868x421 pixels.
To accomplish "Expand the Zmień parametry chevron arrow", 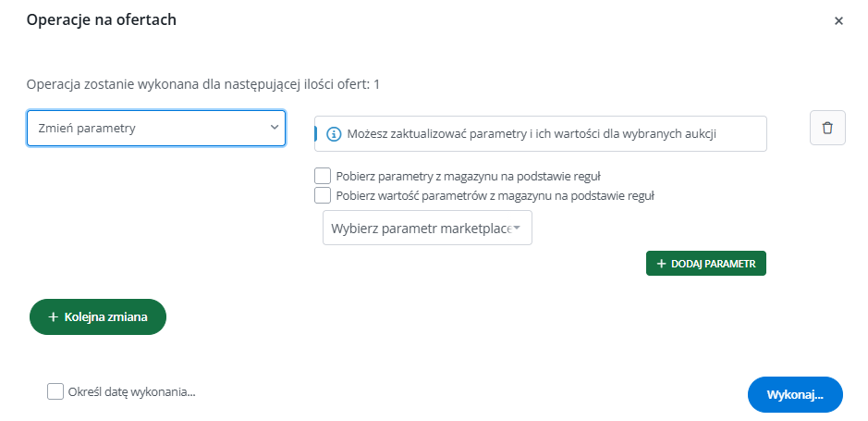I will (274, 128).
